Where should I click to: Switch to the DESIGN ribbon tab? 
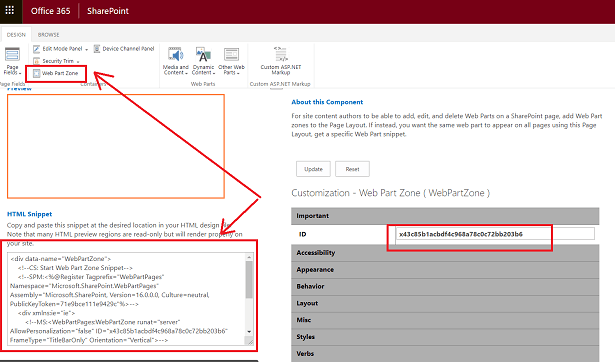(16, 35)
